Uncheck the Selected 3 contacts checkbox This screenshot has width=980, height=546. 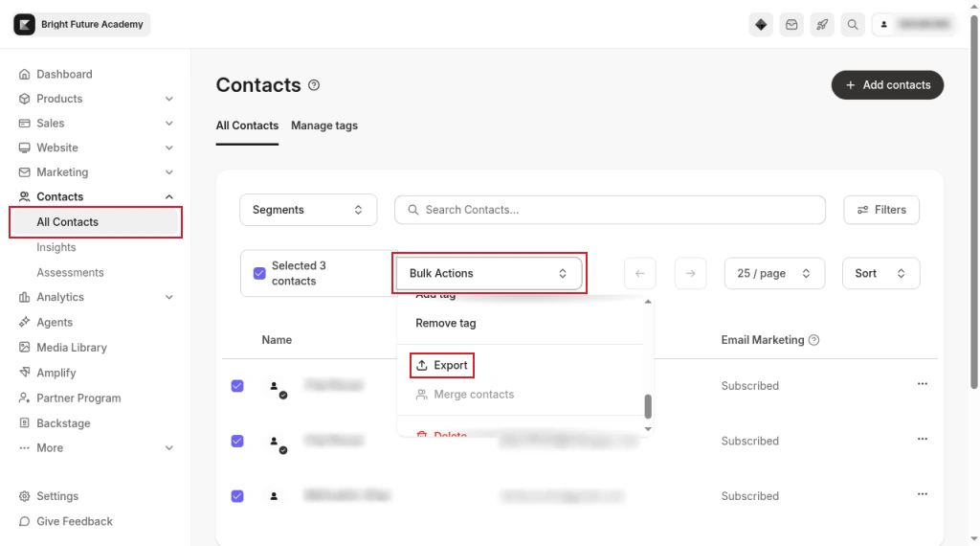pyautogui.click(x=259, y=273)
